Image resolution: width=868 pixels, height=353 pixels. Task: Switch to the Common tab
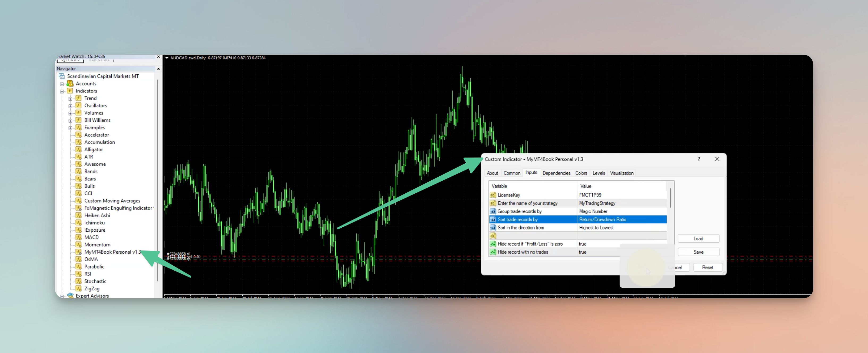512,173
